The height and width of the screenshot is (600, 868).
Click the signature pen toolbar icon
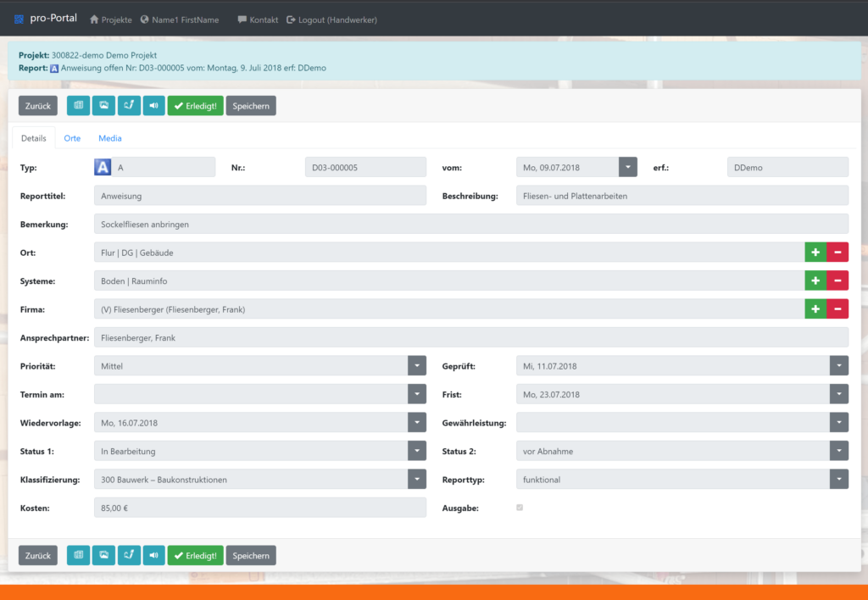[x=128, y=105]
